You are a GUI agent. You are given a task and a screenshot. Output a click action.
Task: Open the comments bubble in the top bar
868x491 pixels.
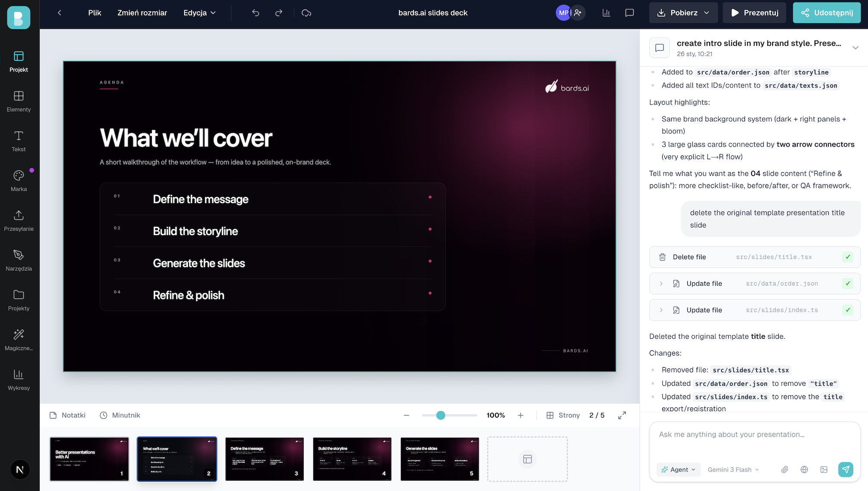click(629, 13)
